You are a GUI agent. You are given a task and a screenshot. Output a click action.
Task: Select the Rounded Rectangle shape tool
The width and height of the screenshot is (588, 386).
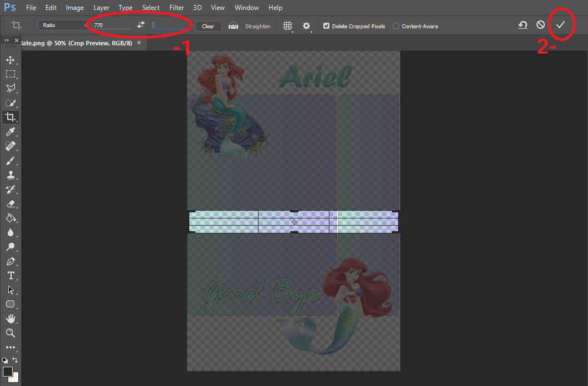tap(11, 304)
